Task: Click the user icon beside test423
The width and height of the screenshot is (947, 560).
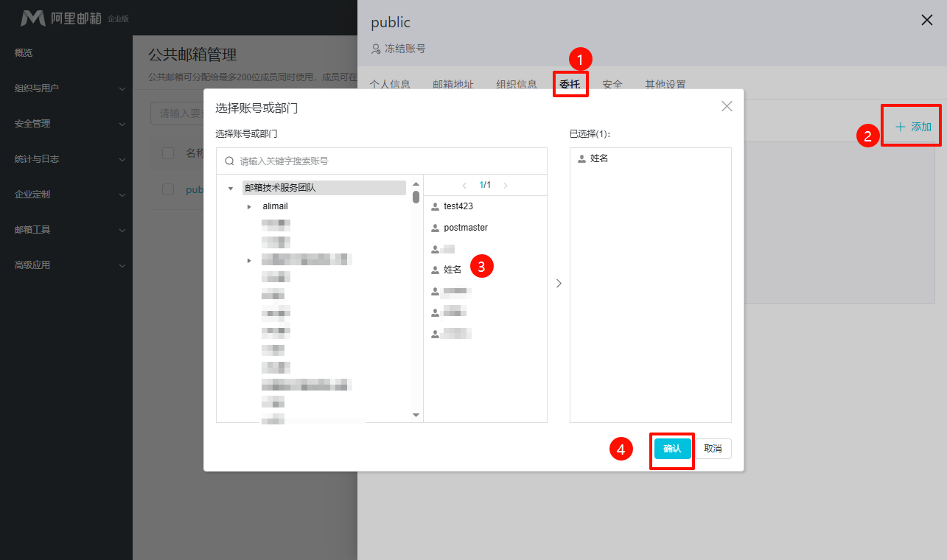Action: click(436, 206)
